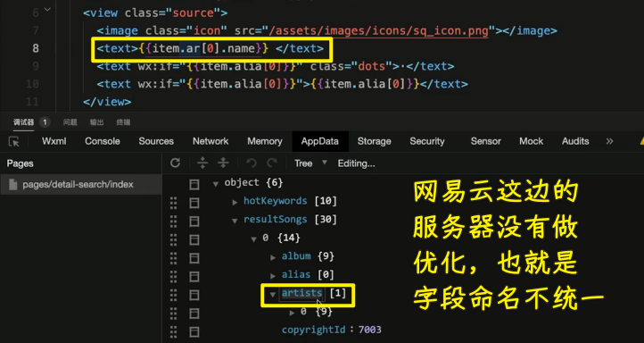The width and height of the screenshot is (644, 343).
Task: Open the artists row menu square icon
Action: point(194,295)
